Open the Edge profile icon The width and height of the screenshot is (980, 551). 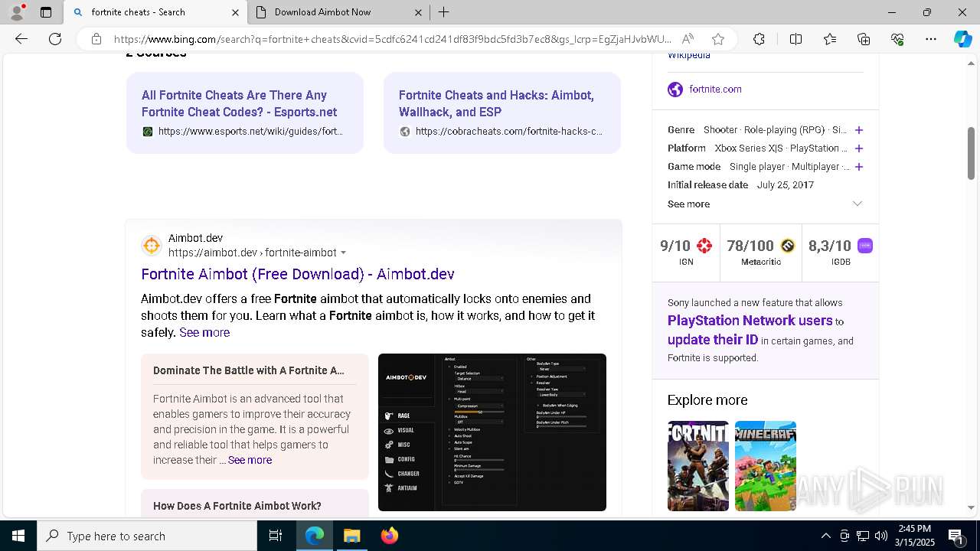[17, 12]
